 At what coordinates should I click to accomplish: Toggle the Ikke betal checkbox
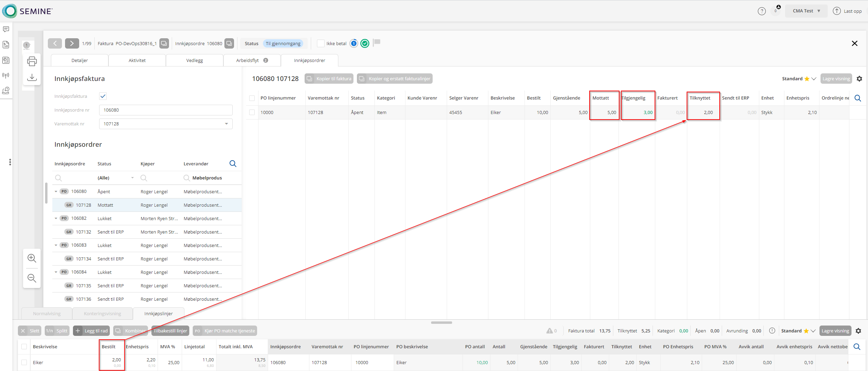[x=320, y=43]
